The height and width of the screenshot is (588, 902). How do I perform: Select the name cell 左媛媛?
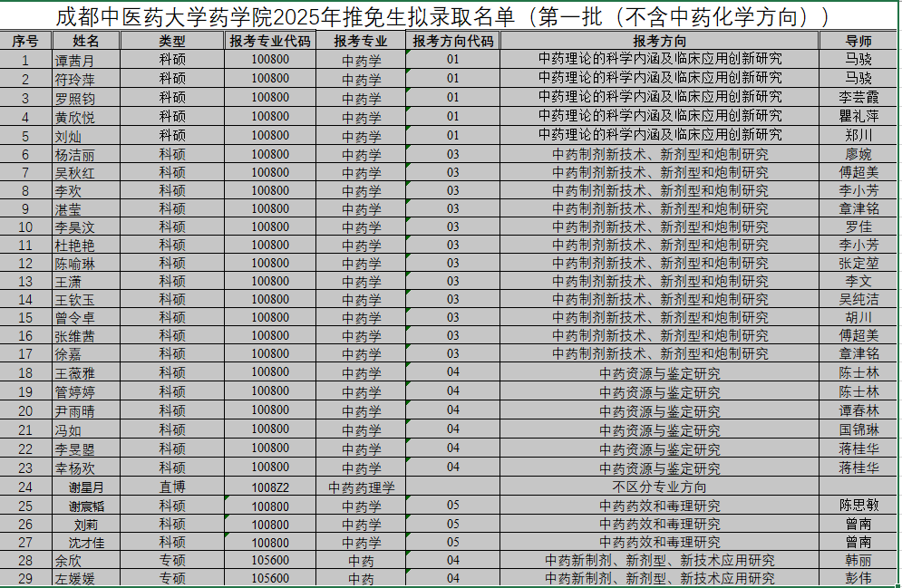click(x=86, y=578)
